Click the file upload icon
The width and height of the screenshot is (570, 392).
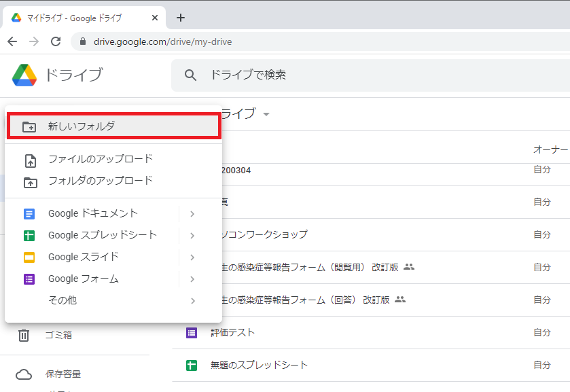(x=31, y=161)
